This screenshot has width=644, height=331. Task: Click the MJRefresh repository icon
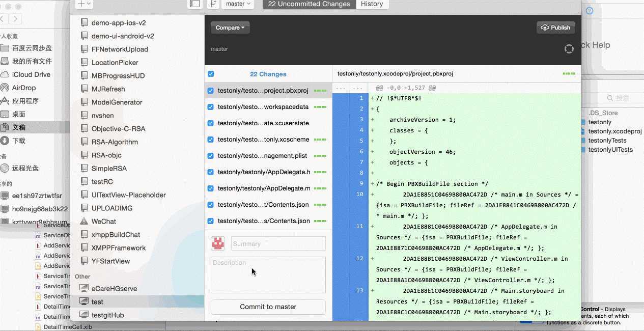point(85,89)
